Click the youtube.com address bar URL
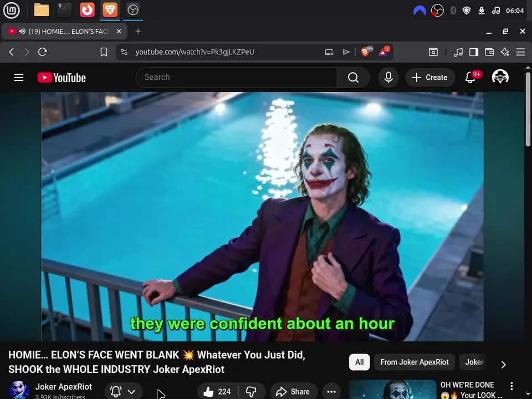 (195, 52)
